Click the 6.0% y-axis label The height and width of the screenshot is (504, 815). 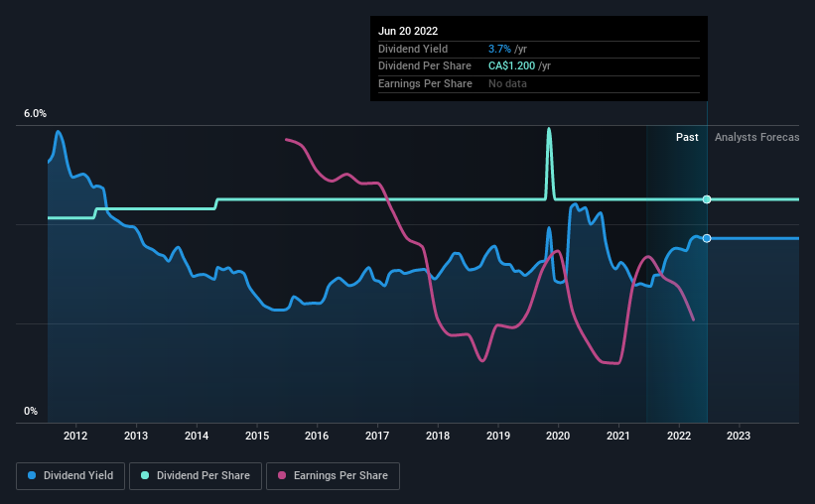click(35, 113)
